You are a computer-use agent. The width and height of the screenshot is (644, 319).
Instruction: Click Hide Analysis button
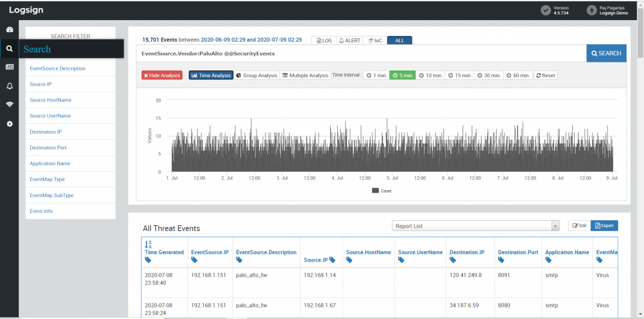click(162, 76)
